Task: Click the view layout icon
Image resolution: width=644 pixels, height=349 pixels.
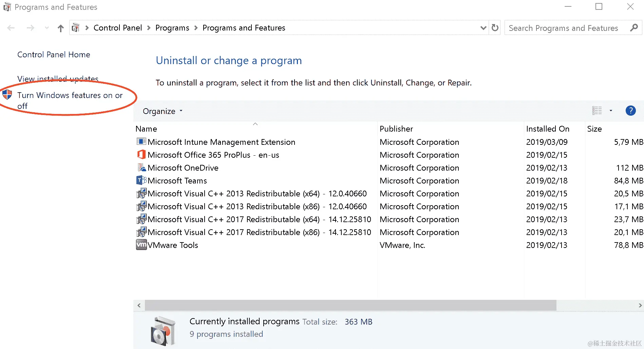Action: [x=597, y=111]
